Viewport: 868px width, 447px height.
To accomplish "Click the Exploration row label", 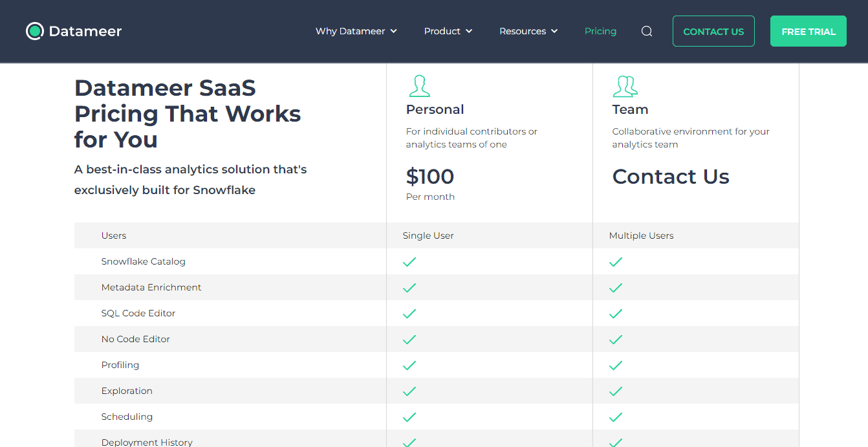I will [x=127, y=391].
